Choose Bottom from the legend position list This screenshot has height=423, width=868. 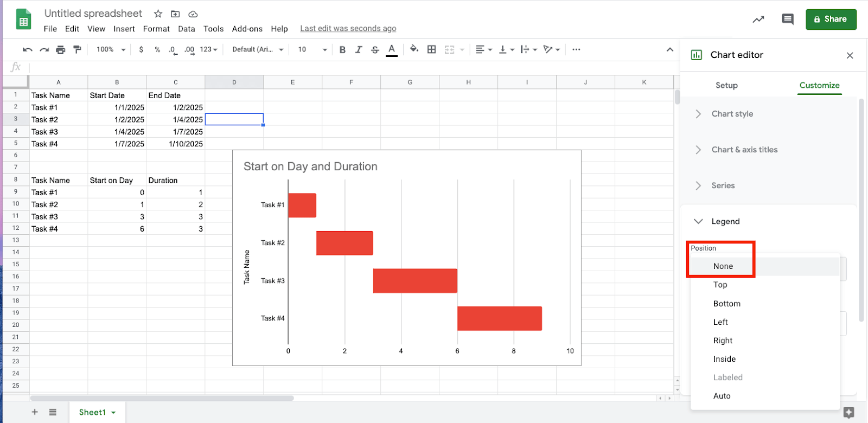click(x=726, y=304)
